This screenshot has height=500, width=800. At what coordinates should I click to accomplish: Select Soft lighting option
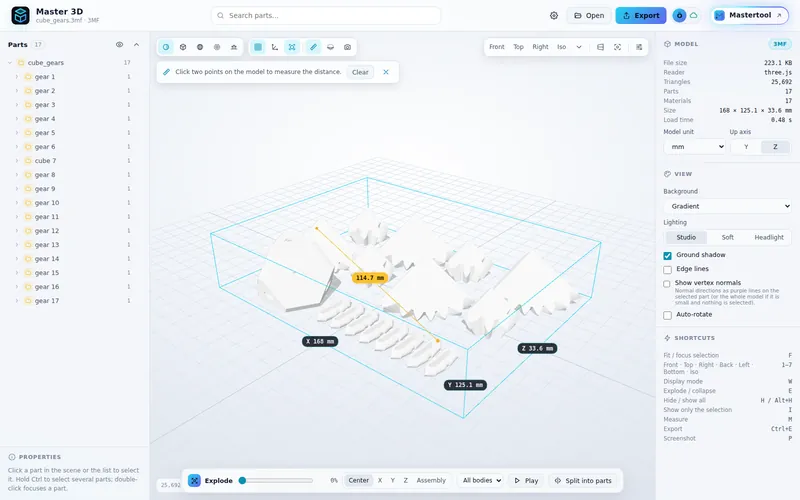point(728,237)
